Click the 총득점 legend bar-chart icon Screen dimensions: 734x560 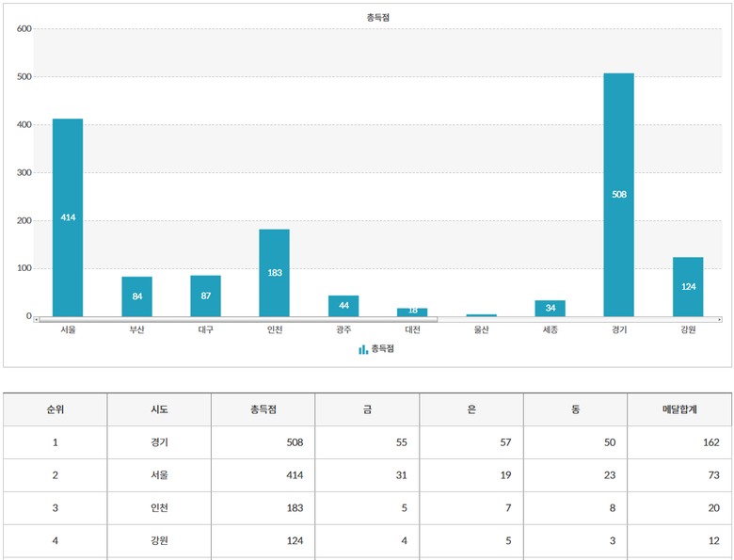coord(363,349)
